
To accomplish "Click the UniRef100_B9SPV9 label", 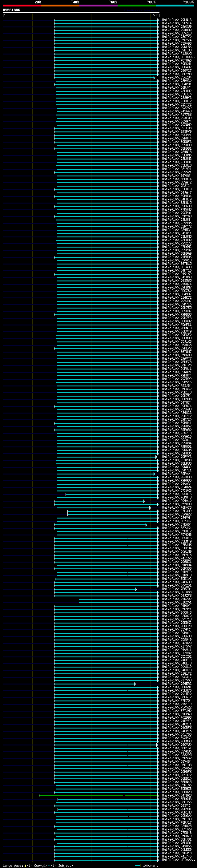I will (x=177, y=132).
